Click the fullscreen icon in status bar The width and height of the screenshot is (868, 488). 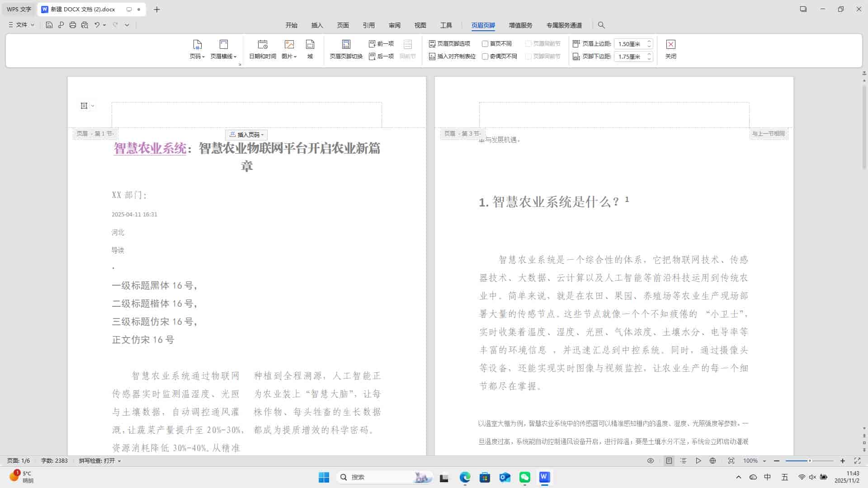point(857,461)
